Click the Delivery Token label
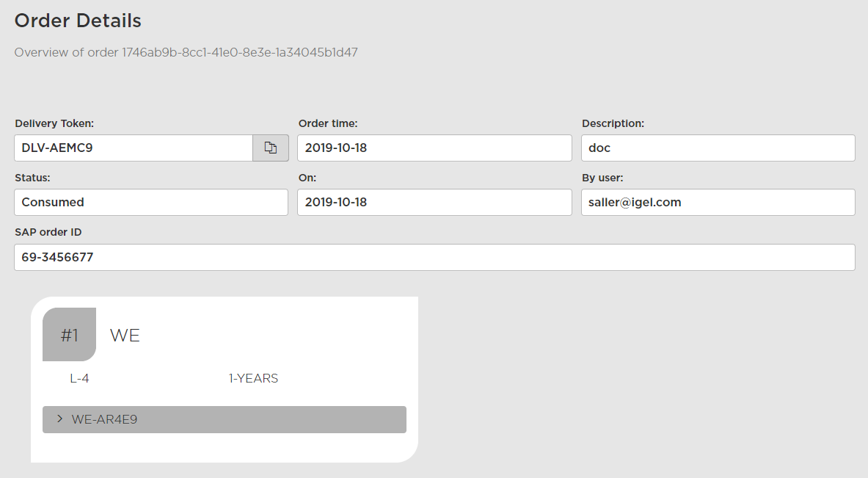Screen dimensions: 868x478 (x=54, y=123)
